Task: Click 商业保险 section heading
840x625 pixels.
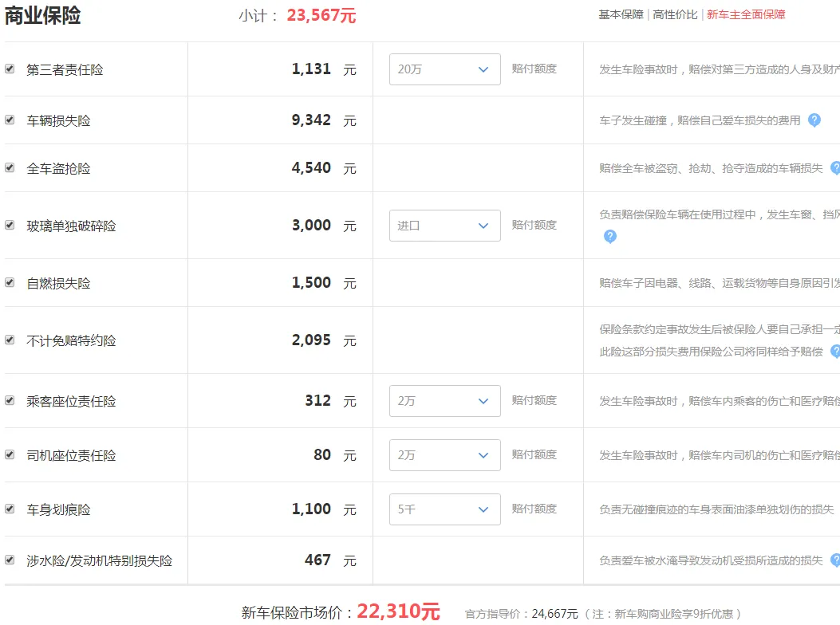Action: [43, 15]
